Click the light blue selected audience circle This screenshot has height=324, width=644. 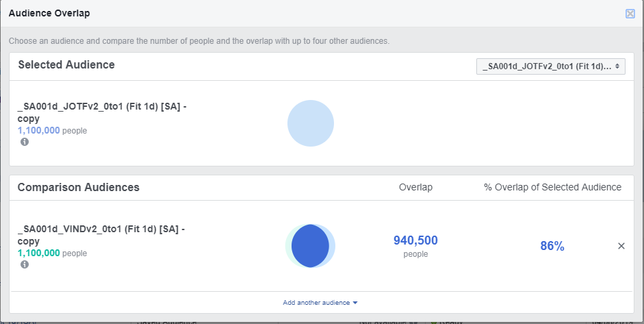311,123
